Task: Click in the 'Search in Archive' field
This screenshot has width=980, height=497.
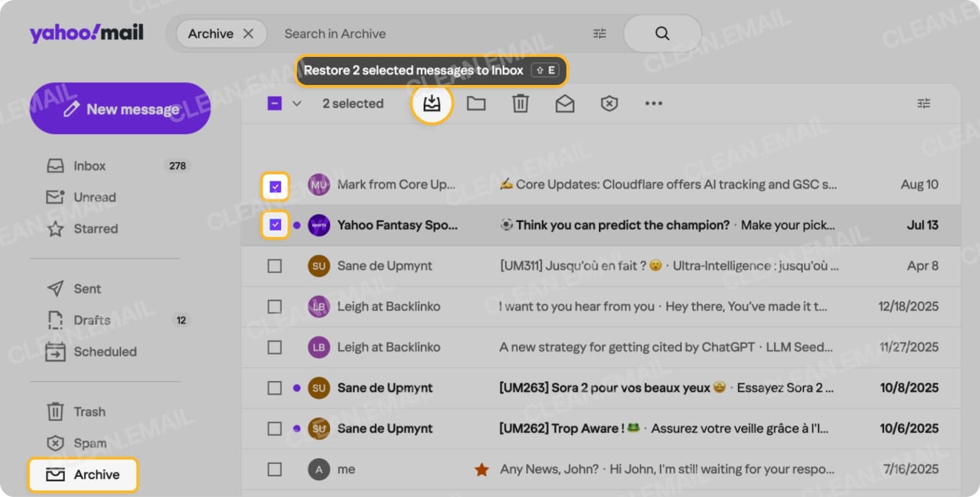Action: pyautogui.click(x=432, y=33)
